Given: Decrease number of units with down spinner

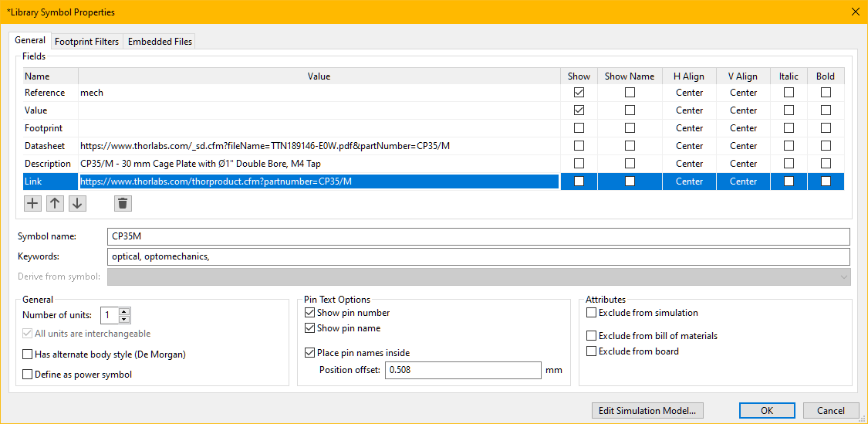Looking at the screenshot, I should tap(124, 319).
